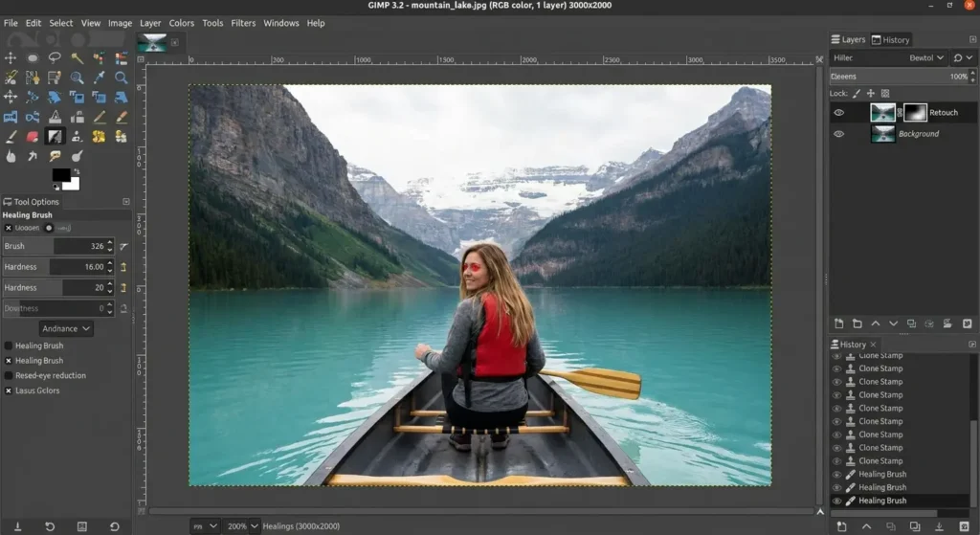
Task: Select the Color Picker eyedropper tool
Action: coord(99,78)
